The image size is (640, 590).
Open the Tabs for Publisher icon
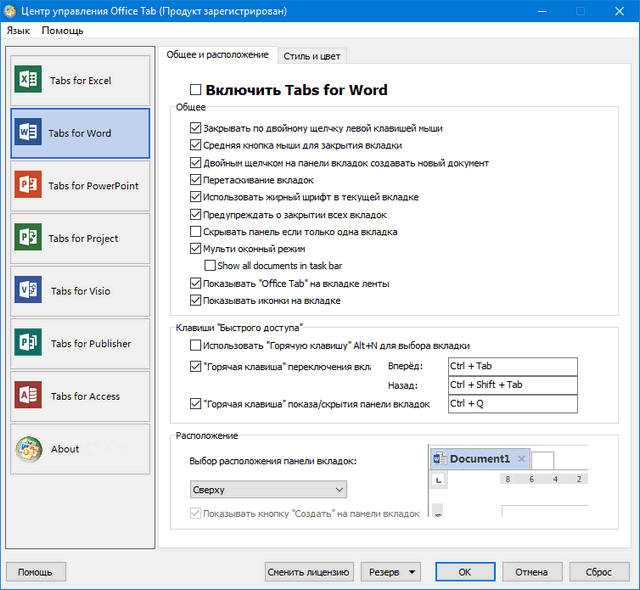tap(28, 343)
